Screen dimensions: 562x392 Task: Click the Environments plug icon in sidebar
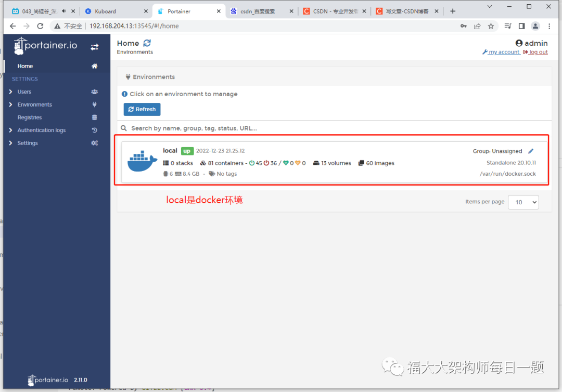point(95,104)
